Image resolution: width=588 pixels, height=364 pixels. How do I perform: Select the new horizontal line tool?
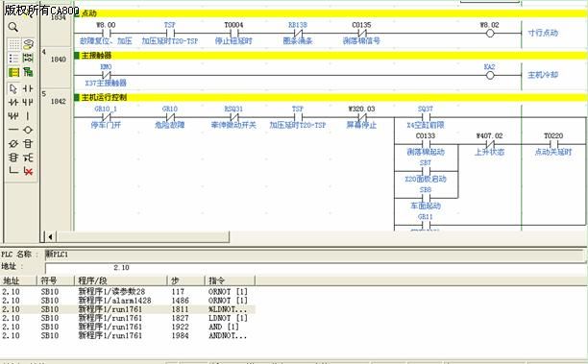13,130
